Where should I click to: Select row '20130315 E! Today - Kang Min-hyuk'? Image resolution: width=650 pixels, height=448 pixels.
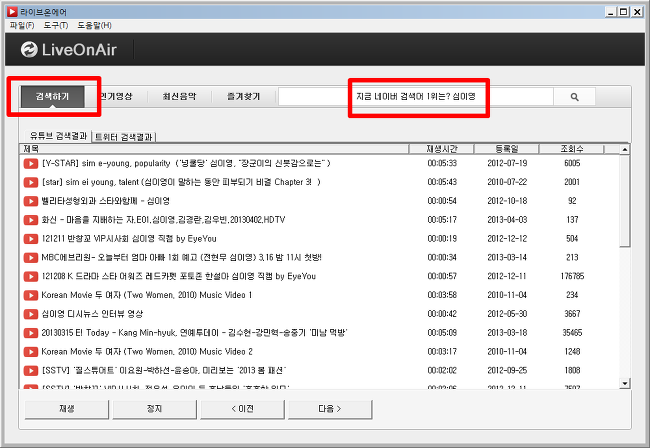click(194, 333)
